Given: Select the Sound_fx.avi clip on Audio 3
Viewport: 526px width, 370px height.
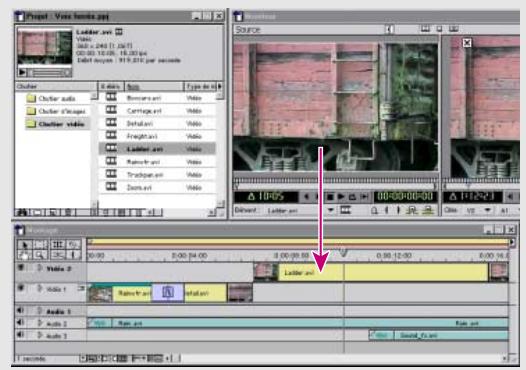Looking at the screenshot, I should point(439,335).
